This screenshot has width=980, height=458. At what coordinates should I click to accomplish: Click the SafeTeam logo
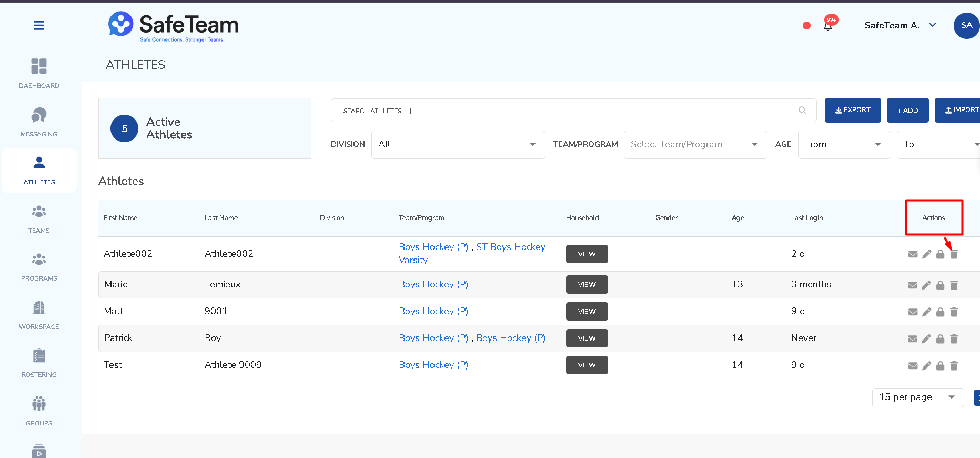pos(173,26)
